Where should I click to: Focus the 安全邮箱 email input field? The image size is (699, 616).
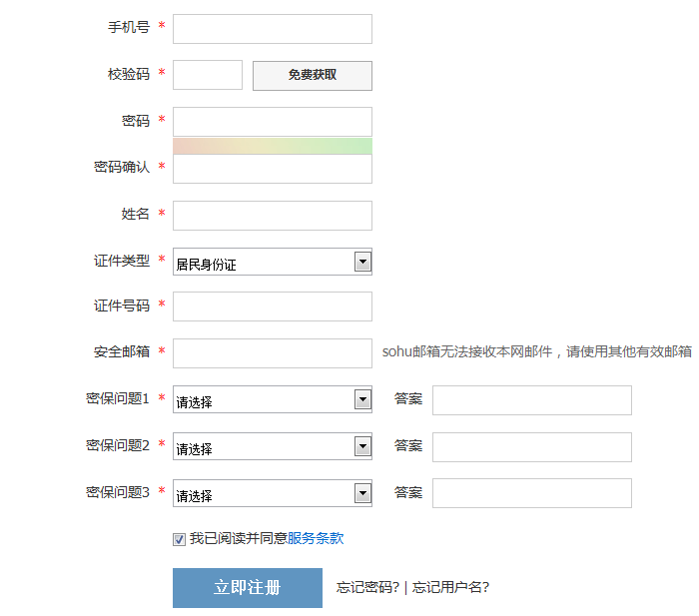click(x=272, y=353)
